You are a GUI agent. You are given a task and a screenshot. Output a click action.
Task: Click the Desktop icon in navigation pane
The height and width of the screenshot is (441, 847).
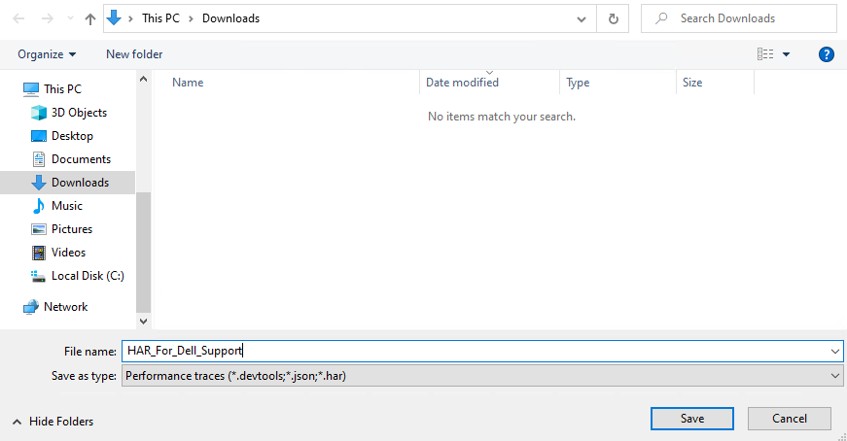[x=38, y=136]
